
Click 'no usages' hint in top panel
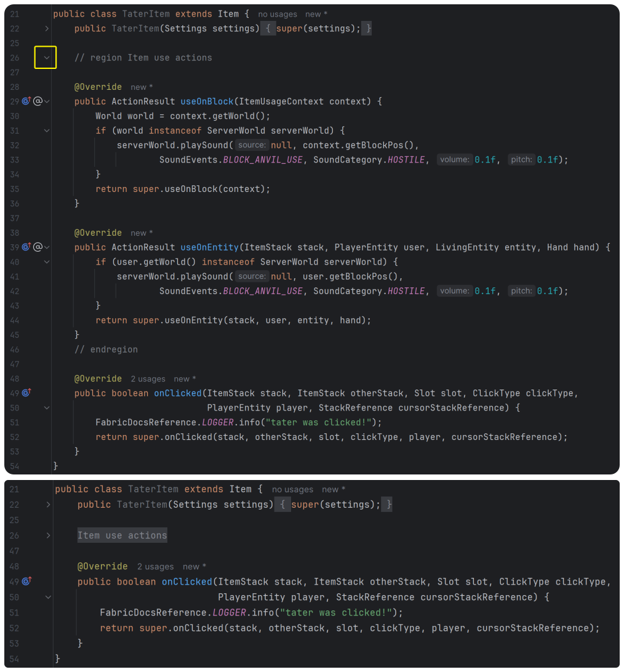[x=277, y=14]
